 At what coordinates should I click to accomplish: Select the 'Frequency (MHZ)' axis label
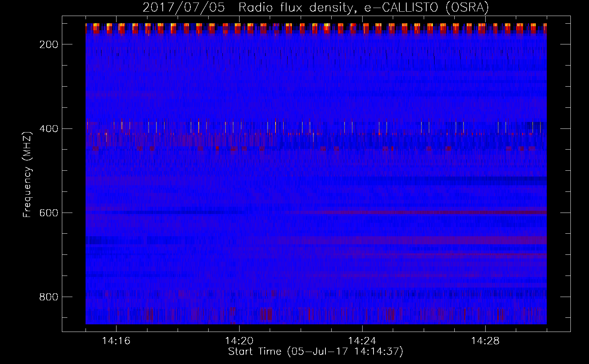pos(28,174)
